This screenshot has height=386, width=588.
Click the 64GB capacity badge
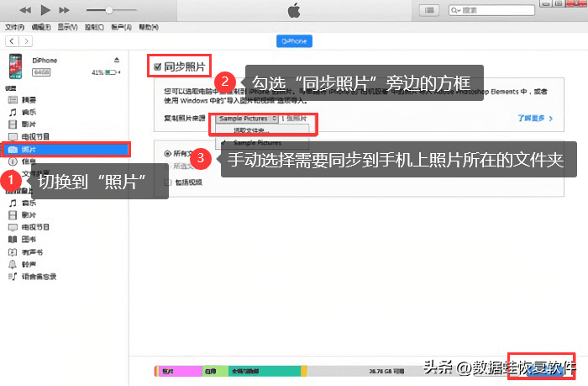[x=41, y=72]
